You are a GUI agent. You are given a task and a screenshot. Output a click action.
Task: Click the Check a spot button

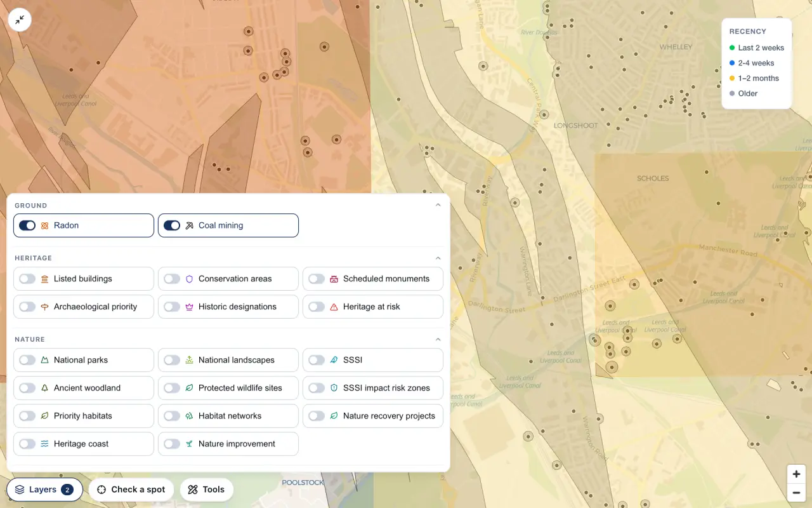point(131,490)
